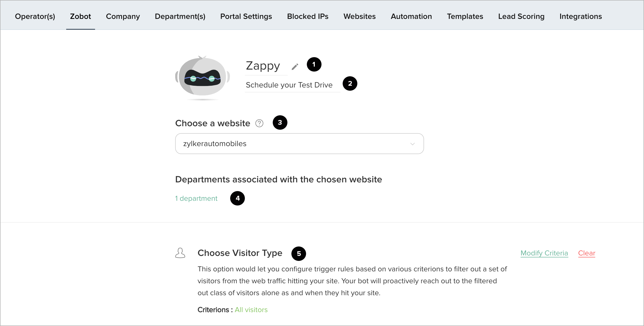Open the zylkerautomobiles website selector

pyautogui.click(x=299, y=144)
